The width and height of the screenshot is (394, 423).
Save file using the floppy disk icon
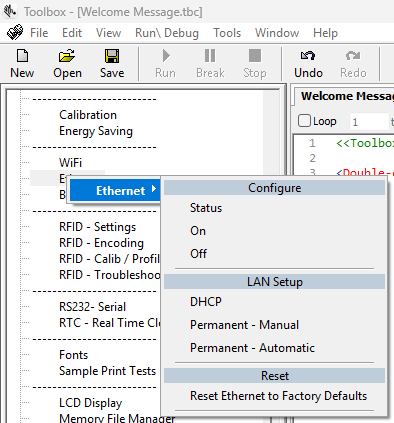click(x=112, y=56)
